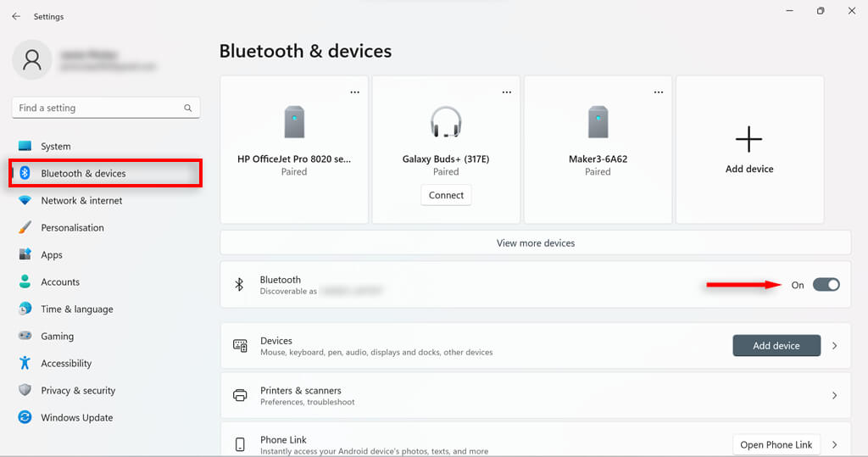Image resolution: width=868 pixels, height=457 pixels.
Task: Open more options for Maker3-6A62
Action: [x=658, y=92]
